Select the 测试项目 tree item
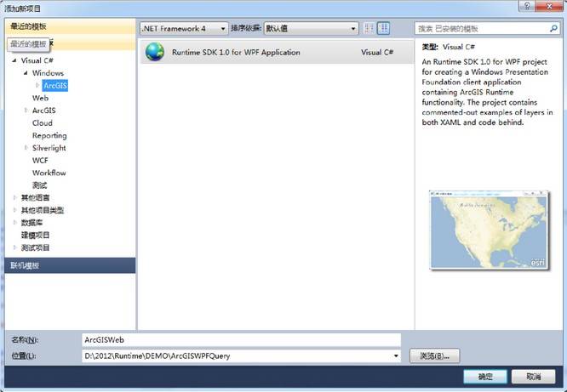The image size is (567, 392). coord(35,247)
